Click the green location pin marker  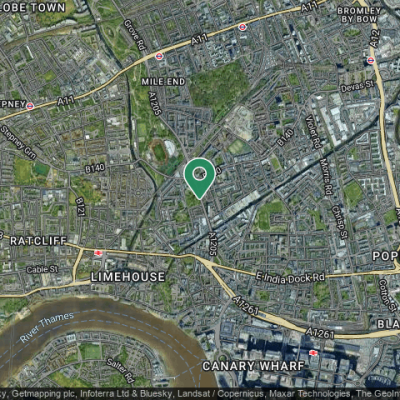point(199,178)
